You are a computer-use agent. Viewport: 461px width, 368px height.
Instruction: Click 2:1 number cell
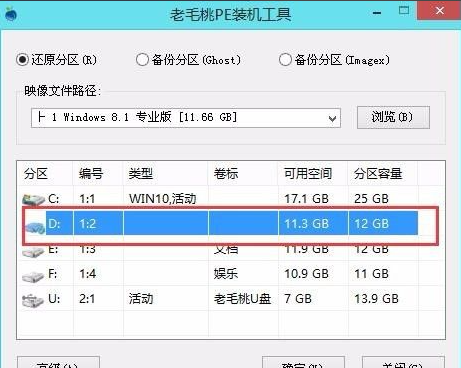click(x=87, y=299)
